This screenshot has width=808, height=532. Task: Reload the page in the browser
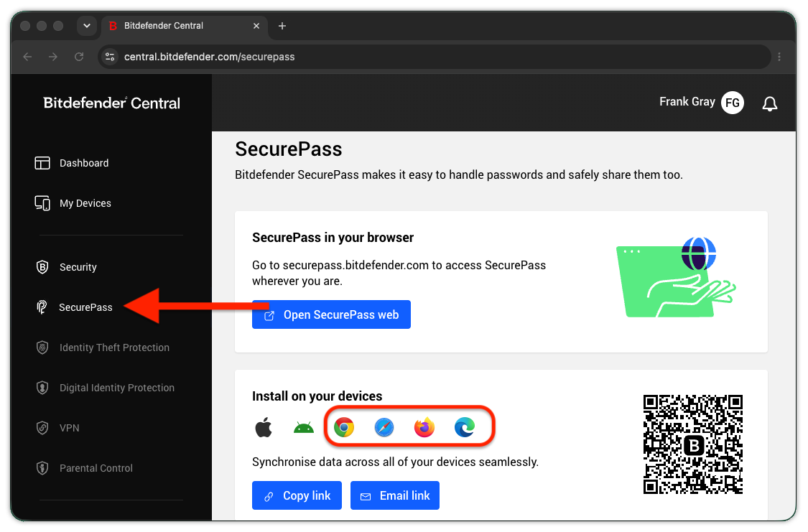tap(79, 57)
